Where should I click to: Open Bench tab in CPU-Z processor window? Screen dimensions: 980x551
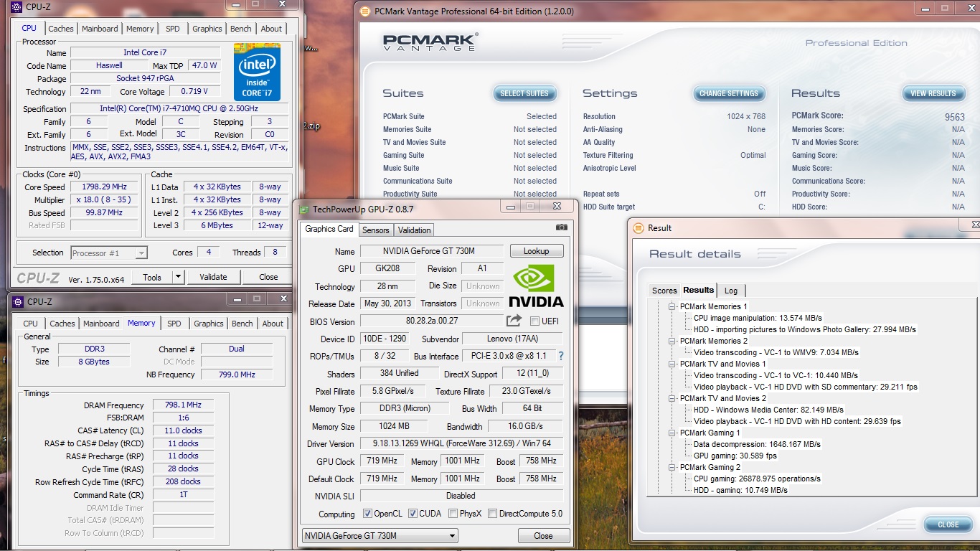(x=241, y=29)
